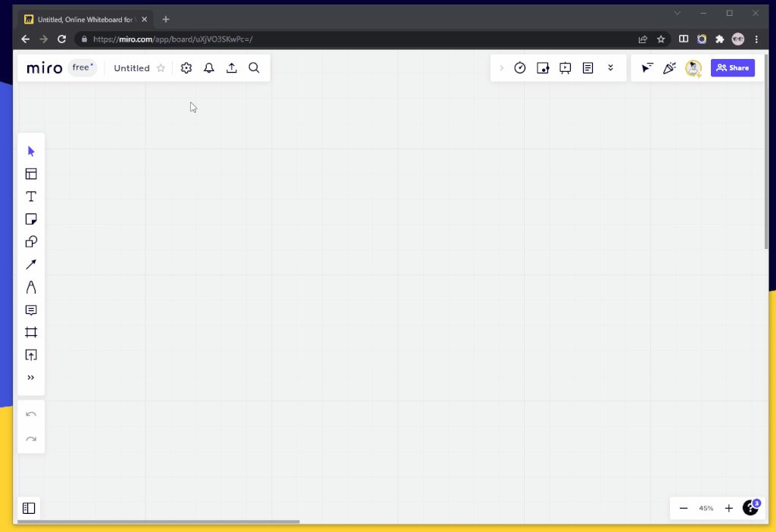Close the Untitled whiteboard tab
Viewport: 776px width, 532px height.
(144, 20)
